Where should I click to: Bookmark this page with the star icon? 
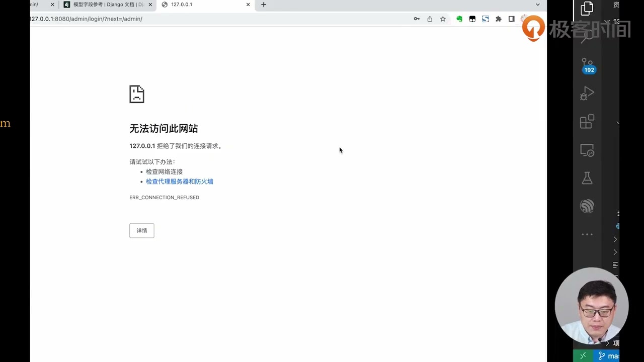click(443, 19)
